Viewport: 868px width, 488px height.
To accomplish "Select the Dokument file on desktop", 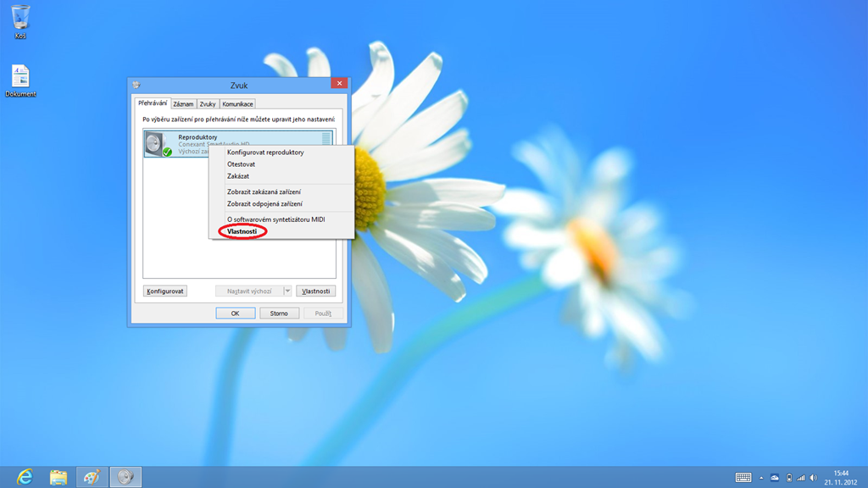I will (20, 80).
